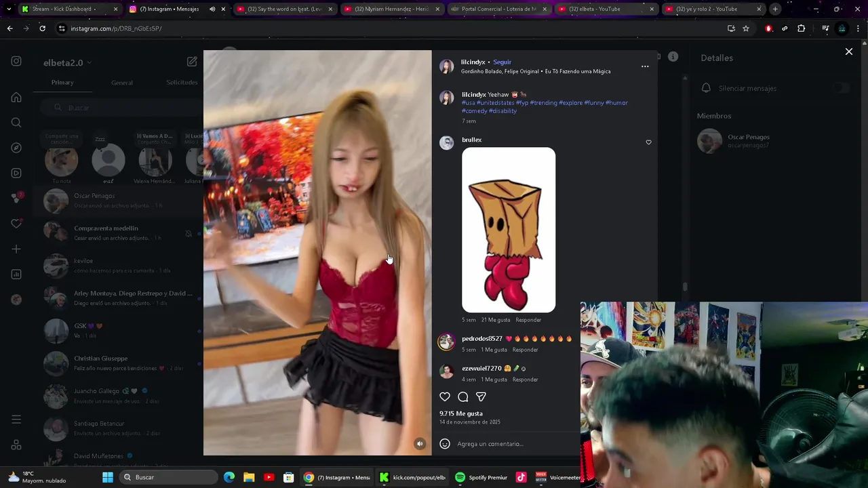The width and height of the screenshot is (868, 488).
Task: Open the lilcindyx profile name in the header
Action: coord(473,62)
